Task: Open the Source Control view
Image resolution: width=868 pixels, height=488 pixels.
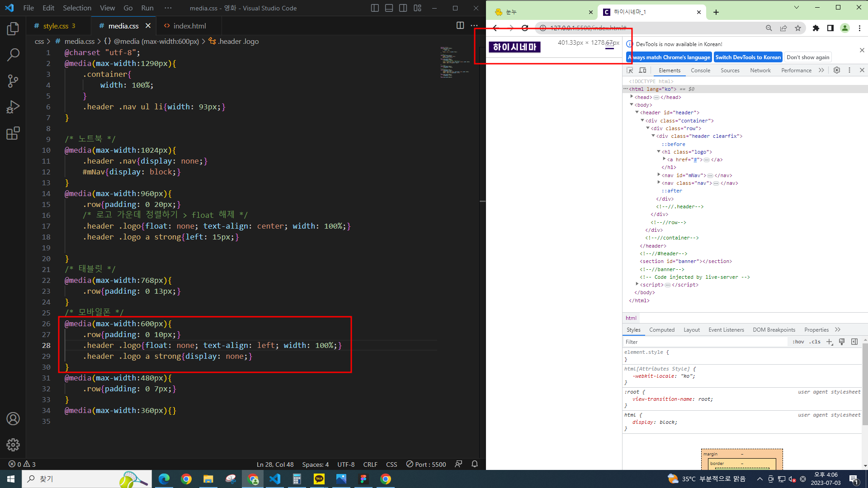Action: (x=13, y=81)
